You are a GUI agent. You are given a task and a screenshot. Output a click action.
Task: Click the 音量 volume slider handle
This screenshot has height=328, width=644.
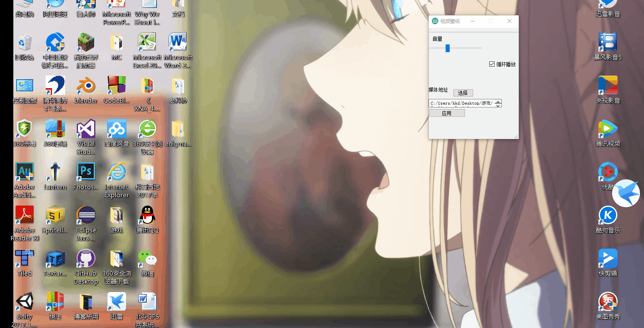pos(447,48)
